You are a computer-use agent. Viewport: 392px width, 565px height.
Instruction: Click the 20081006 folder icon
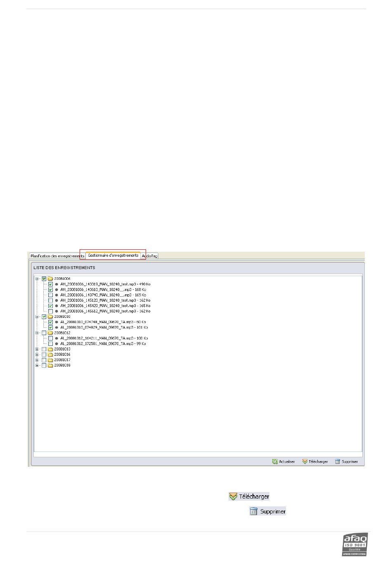coord(50,279)
